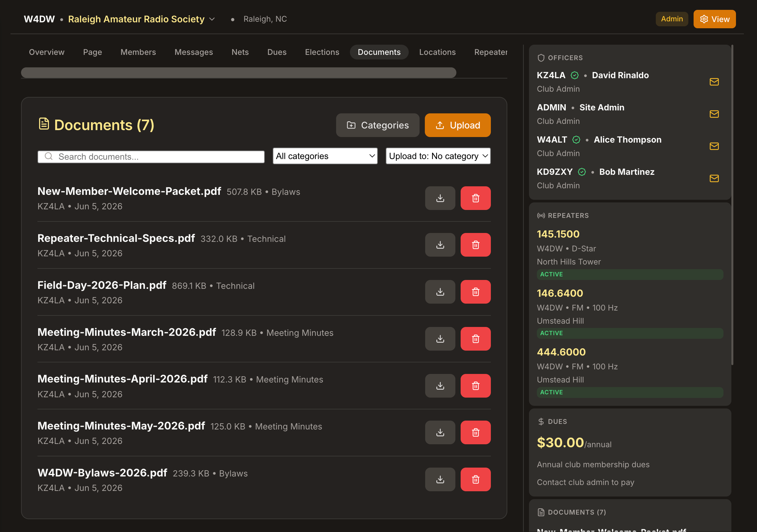The width and height of the screenshot is (757, 532).
Task: Open the Members tab
Action: pos(138,52)
